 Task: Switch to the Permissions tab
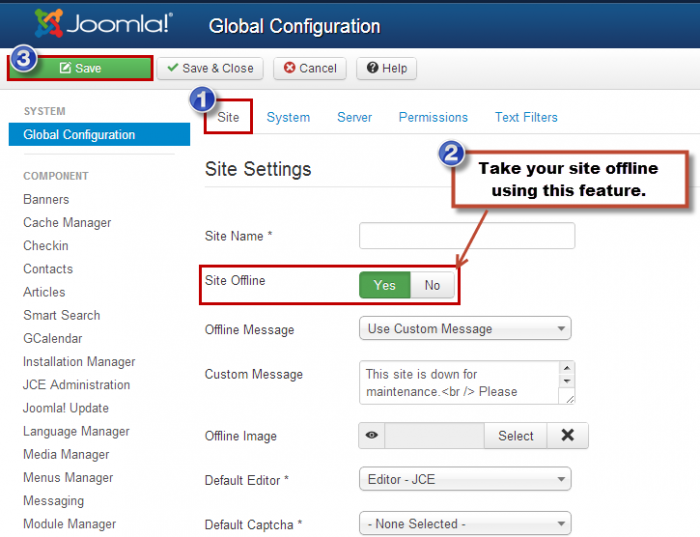(x=433, y=117)
